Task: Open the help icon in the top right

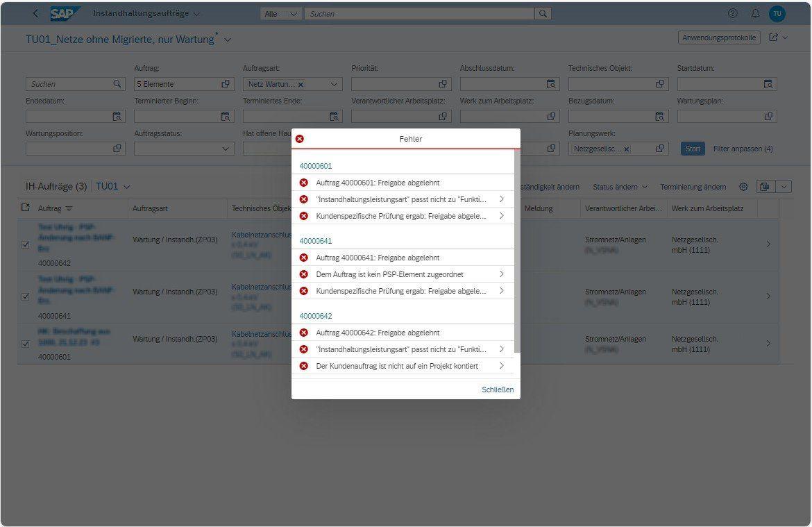Action: (731, 13)
